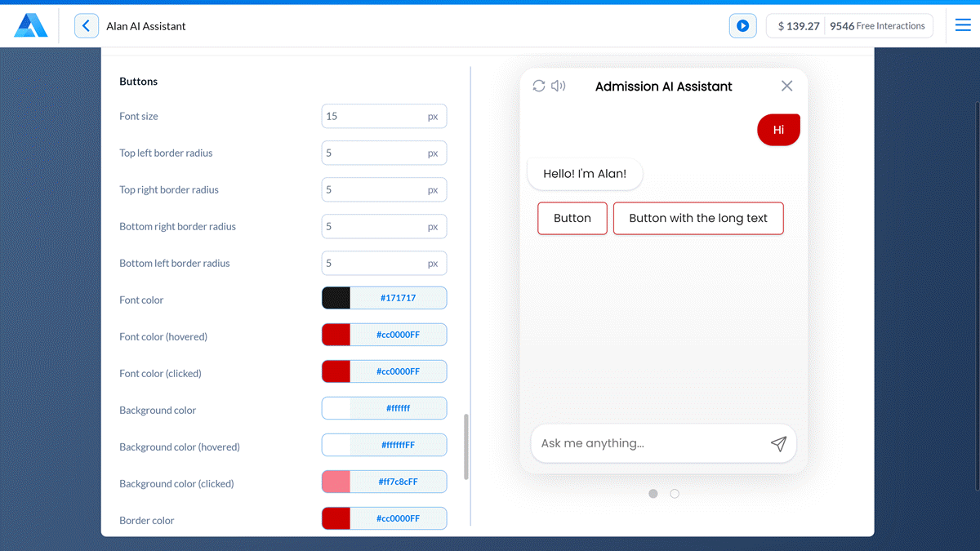Screen dimensions: 980x551
Task: Send a message with the paper plane icon
Action: tap(778, 442)
